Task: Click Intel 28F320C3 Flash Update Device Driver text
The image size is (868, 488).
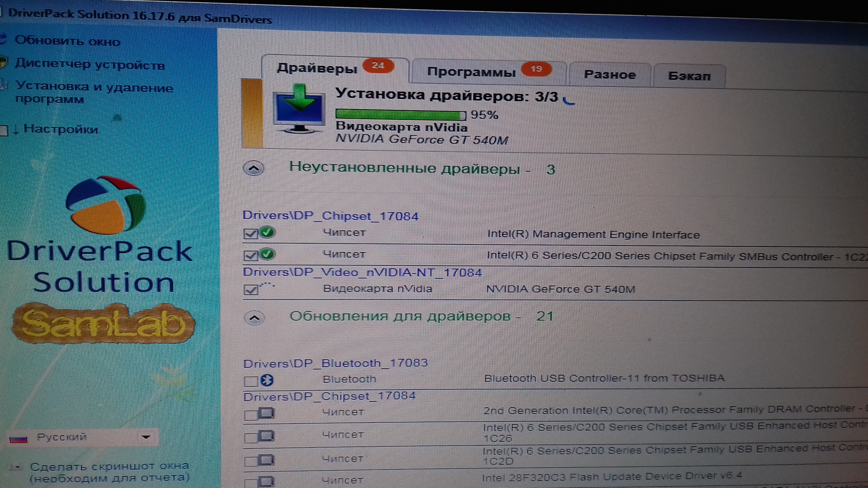Action: pyautogui.click(x=612, y=477)
